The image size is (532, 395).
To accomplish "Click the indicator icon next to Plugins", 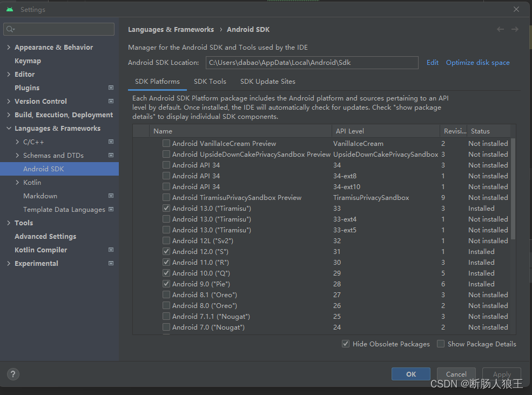I will click(x=111, y=88).
